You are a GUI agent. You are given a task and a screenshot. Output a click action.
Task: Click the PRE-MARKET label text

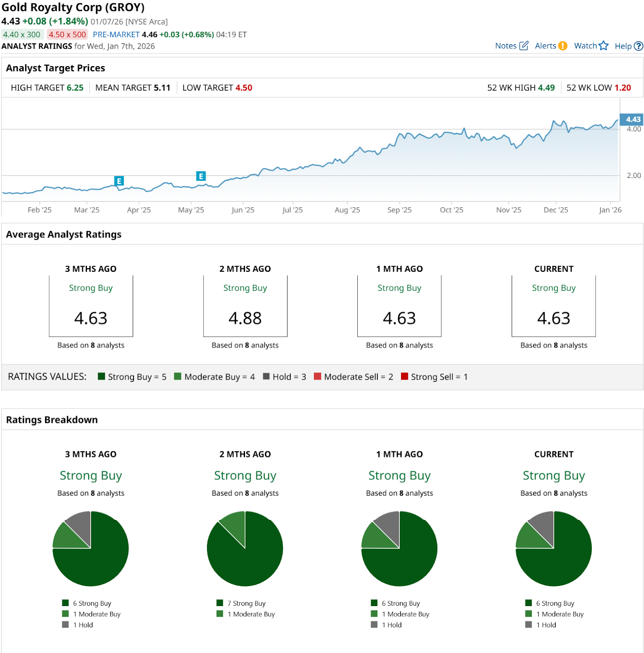[x=116, y=35]
